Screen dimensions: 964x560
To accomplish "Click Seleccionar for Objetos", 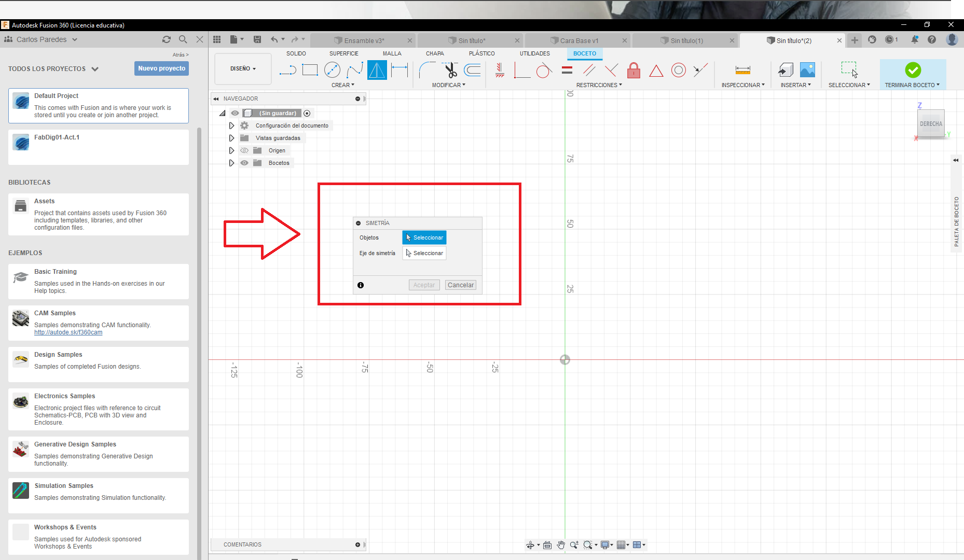I will click(x=424, y=237).
